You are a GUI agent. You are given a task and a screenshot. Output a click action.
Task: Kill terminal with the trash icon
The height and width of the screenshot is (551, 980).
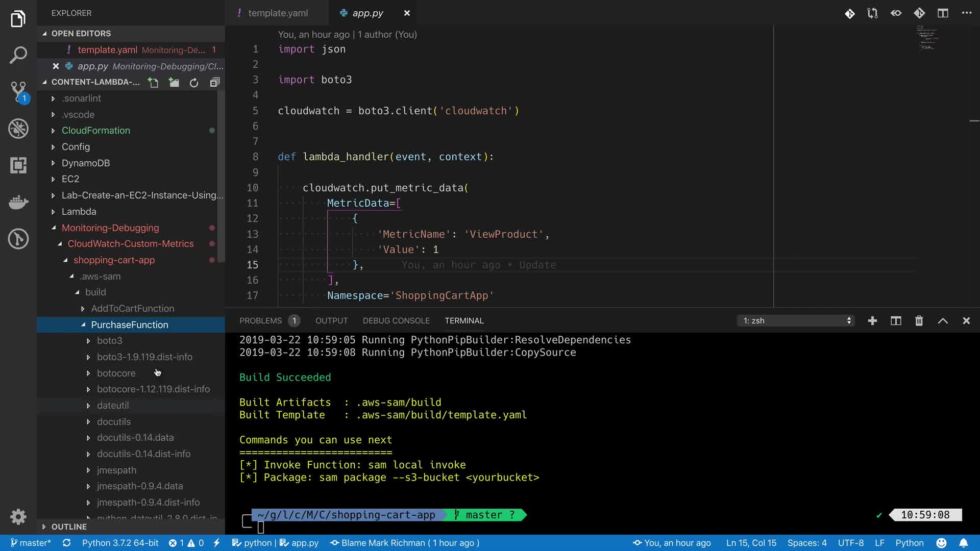[x=919, y=320]
